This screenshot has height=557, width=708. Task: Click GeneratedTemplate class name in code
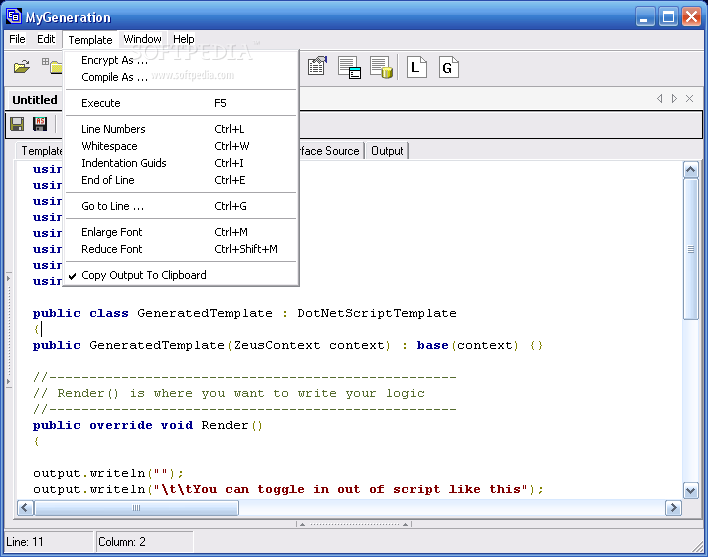(205, 313)
